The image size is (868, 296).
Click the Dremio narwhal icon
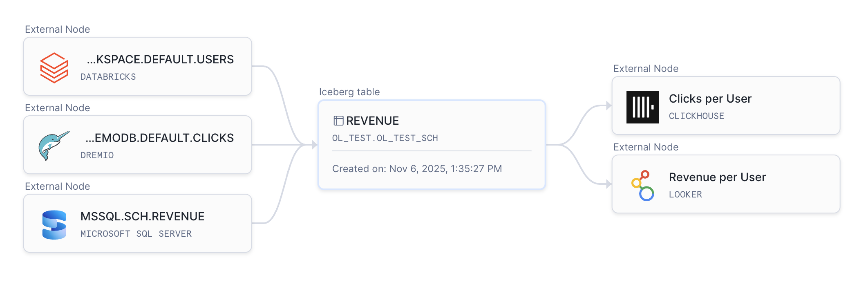54,146
